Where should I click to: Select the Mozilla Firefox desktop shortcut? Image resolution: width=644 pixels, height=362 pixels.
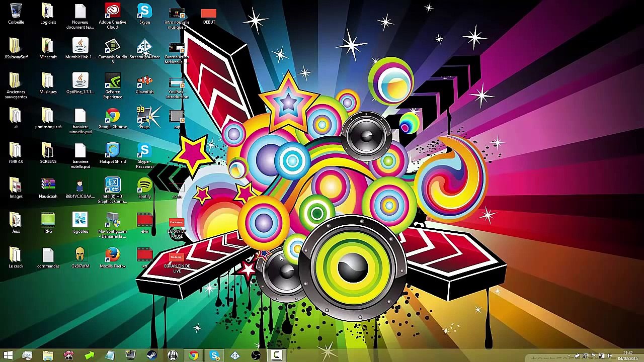[x=112, y=257]
